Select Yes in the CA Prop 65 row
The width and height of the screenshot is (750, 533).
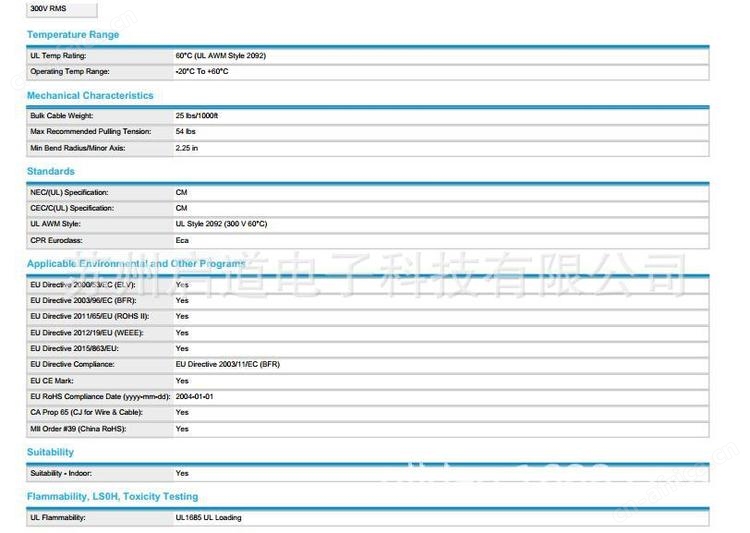point(182,412)
